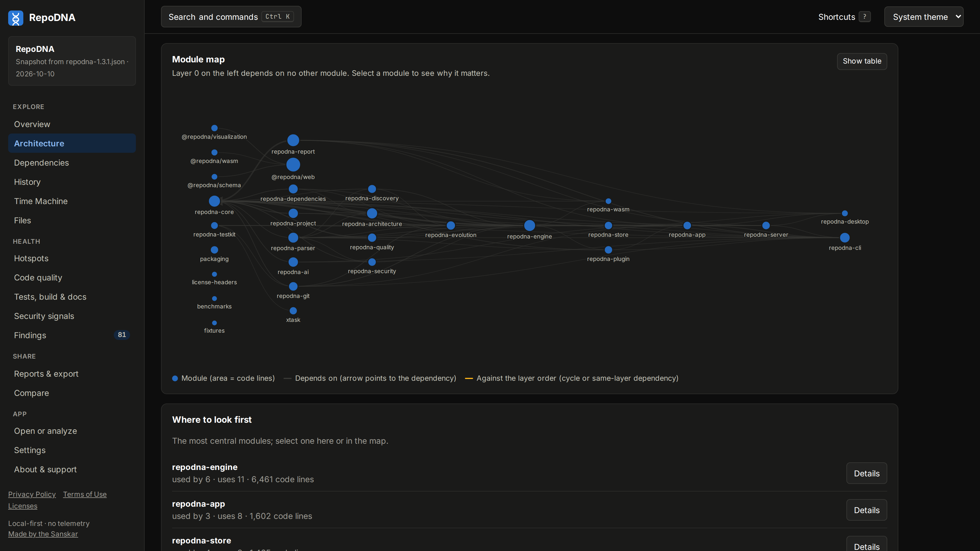This screenshot has height=551, width=980.
Task: Click the Shortcuts question mark icon
Action: (x=864, y=17)
